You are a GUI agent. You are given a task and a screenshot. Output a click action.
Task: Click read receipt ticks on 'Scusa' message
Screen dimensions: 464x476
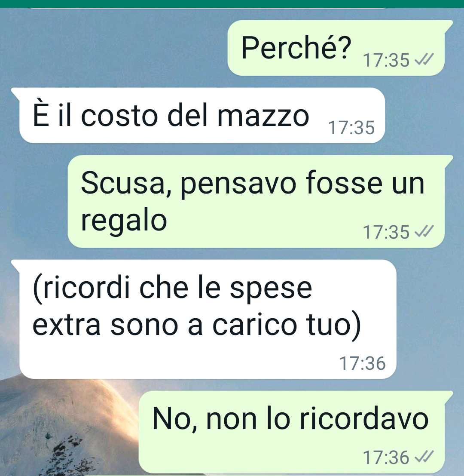pyautogui.click(x=424, y=231)
